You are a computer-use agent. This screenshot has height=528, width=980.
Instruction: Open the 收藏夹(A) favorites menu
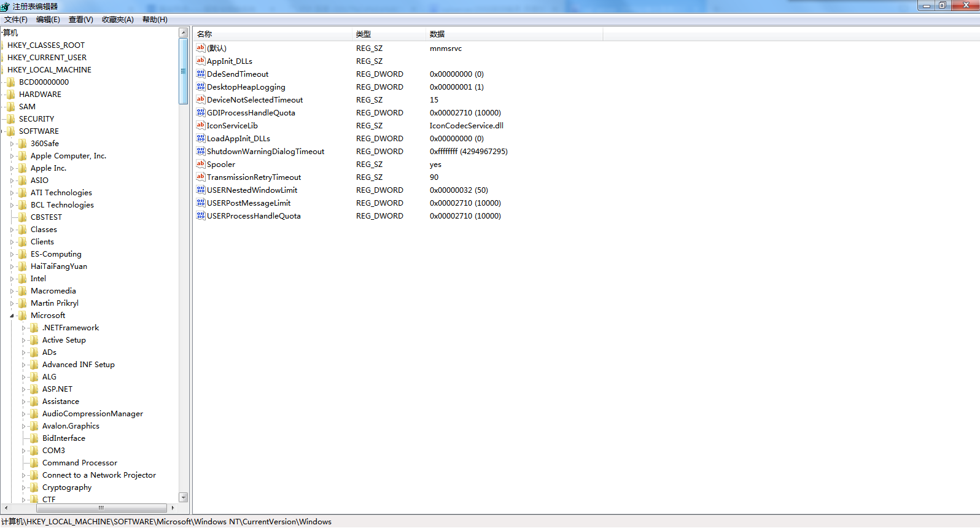(x=117, y=20)
